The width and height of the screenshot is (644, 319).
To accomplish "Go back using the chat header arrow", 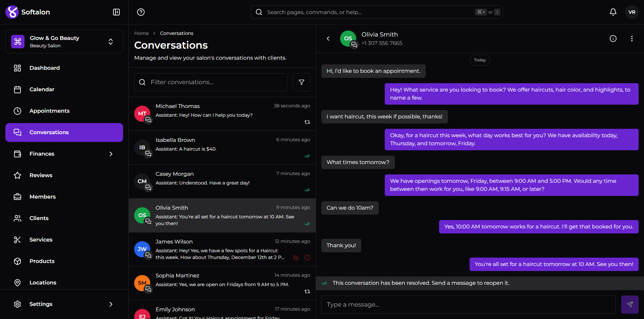I will point(328,39).
